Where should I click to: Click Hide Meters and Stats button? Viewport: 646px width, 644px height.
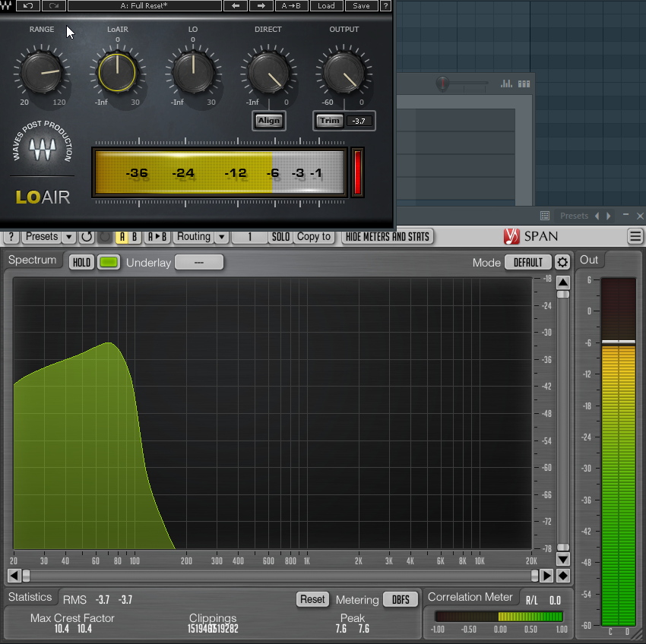388,237
